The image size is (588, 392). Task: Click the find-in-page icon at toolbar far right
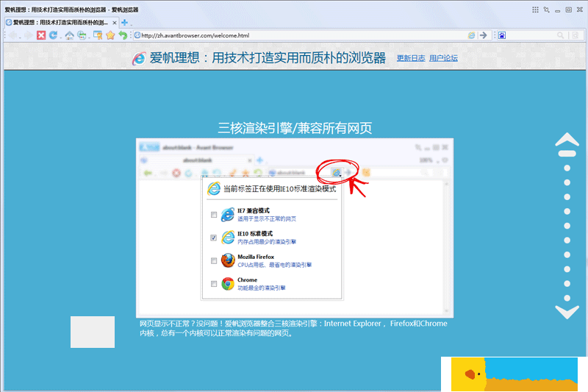coord(576,35)
